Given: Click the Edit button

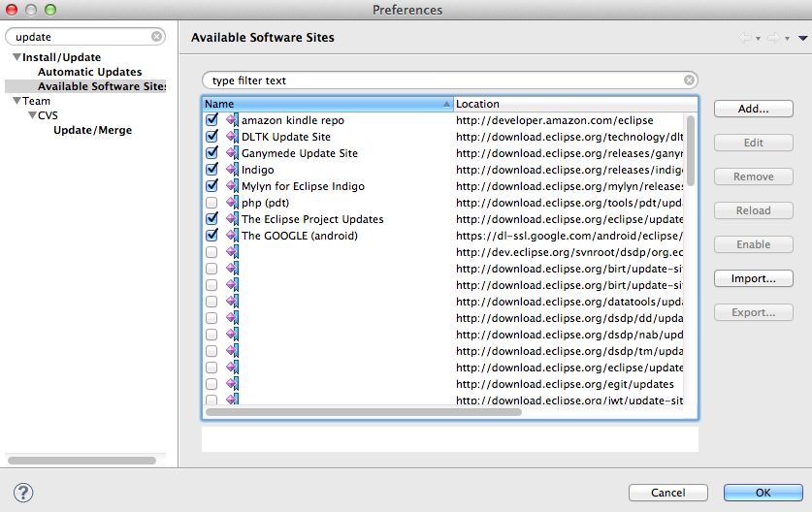Looking at the screenshot, I should click(754, 143).
